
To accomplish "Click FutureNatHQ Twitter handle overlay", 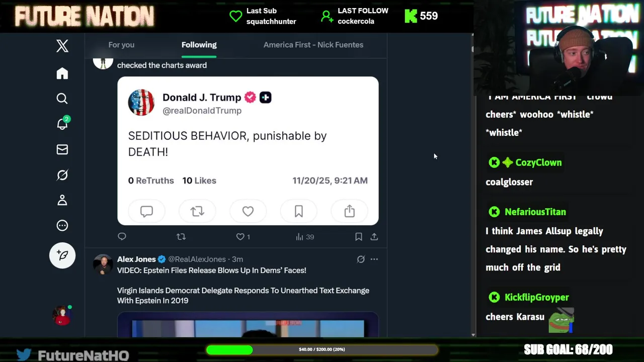I will click(72, 355).
